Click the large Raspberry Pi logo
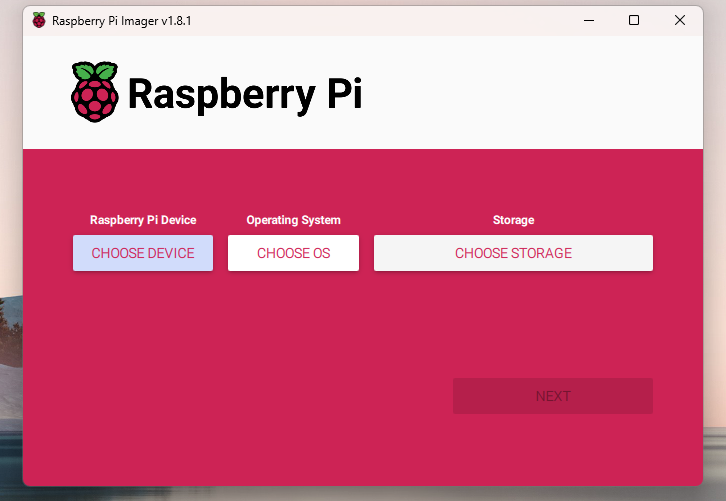The width and height of the screenshot is (726, 501). point(95,92)
